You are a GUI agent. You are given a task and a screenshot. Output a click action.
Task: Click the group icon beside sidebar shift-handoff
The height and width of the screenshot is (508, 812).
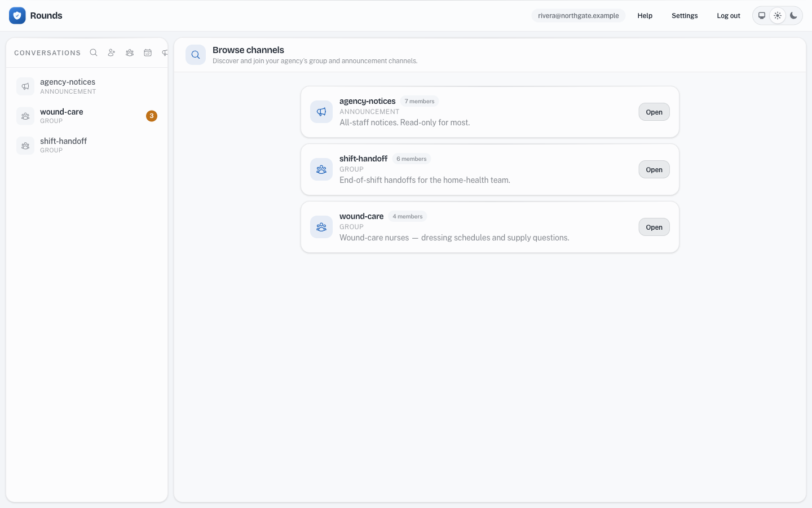[25, 146]
